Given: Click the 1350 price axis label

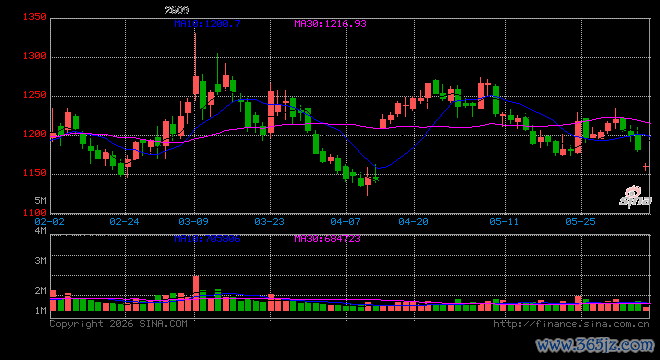Looking at the screenshot, I should click(35, 17).
